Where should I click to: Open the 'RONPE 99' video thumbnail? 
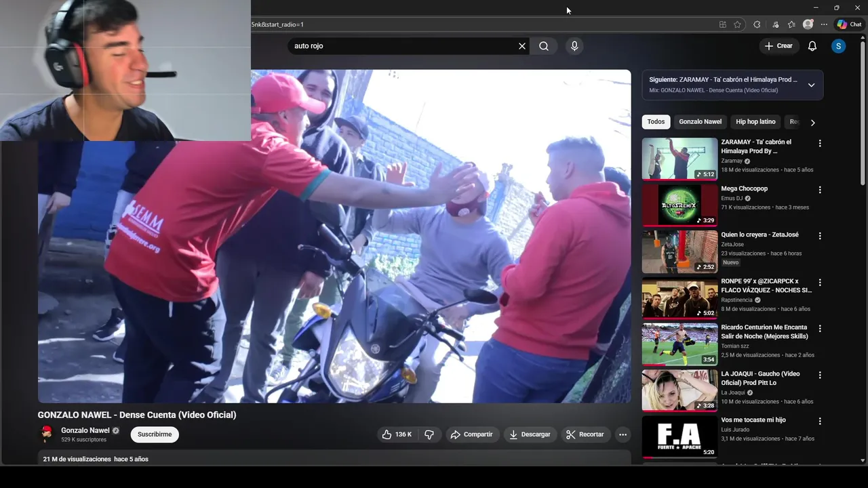click(x=679, y=298)
